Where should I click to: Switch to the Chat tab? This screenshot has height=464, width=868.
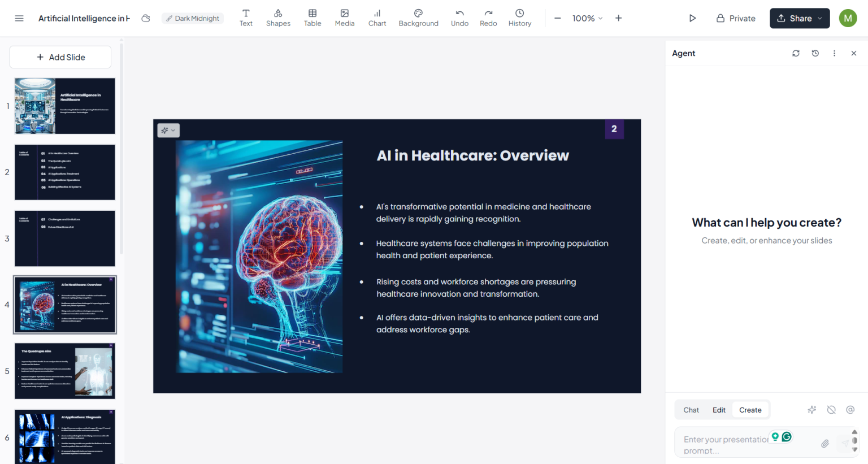pyautogui.click(x=691, y=410)
